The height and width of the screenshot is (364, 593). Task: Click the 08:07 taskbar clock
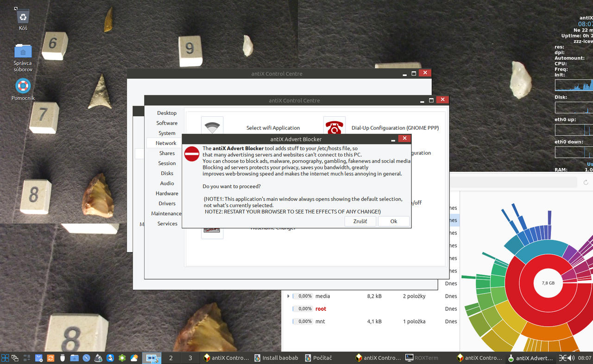pos(585,358)
